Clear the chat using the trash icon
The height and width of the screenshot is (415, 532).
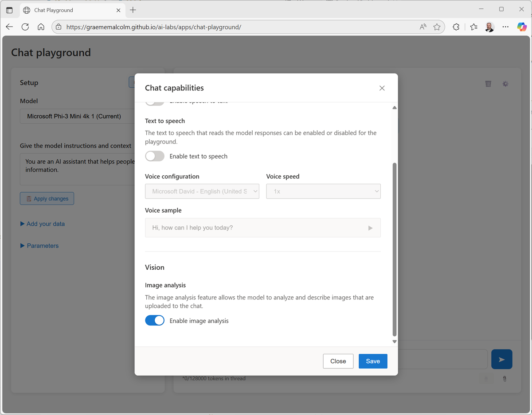tap(488, 84)
